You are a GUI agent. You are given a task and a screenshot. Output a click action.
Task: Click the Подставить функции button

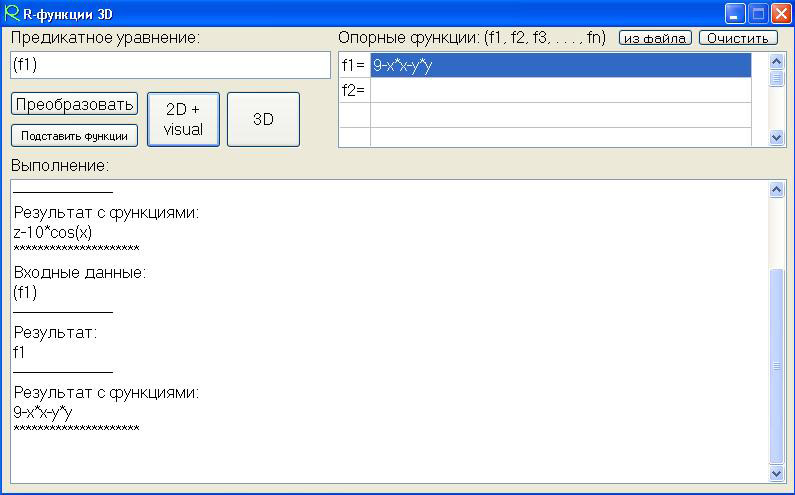point(75,136)
